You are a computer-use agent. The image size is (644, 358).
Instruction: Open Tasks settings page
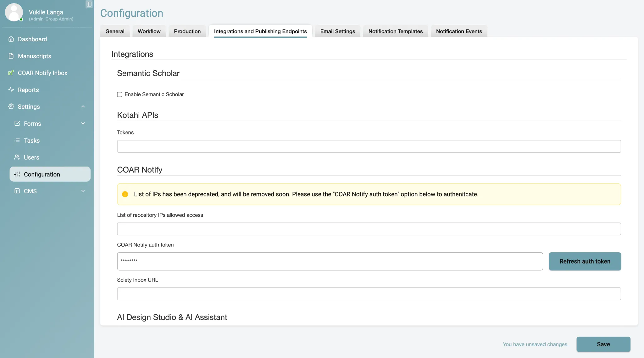32,140
